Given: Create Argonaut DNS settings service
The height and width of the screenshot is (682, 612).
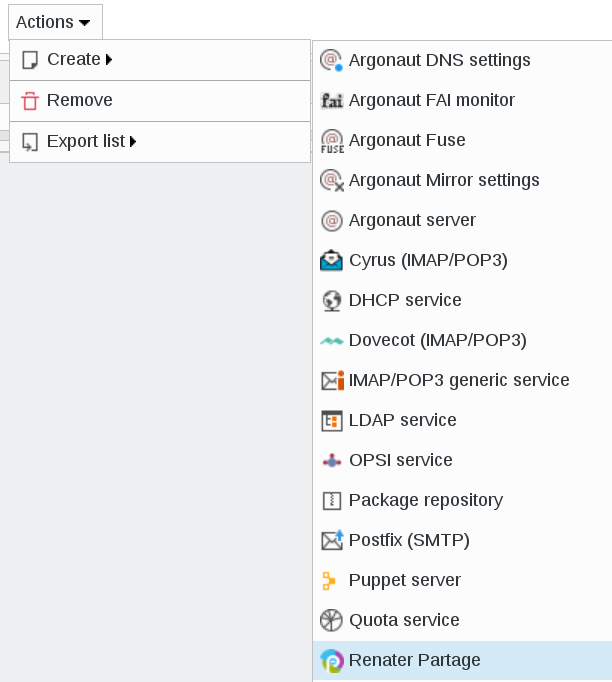Looking at the screenshot, I should (462, 60).
